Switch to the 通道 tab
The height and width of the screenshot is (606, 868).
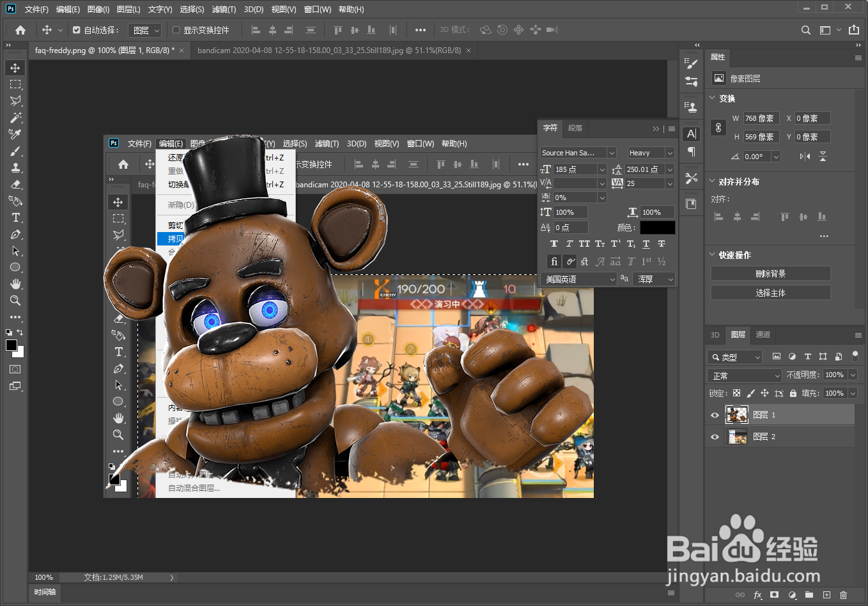coord(763,334)
